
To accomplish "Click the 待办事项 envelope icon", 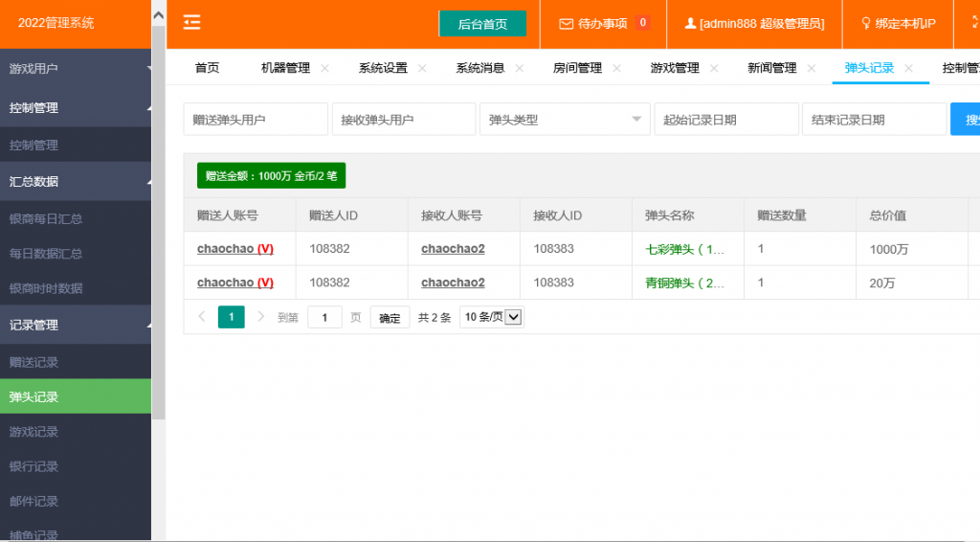I will click(566, 24).
